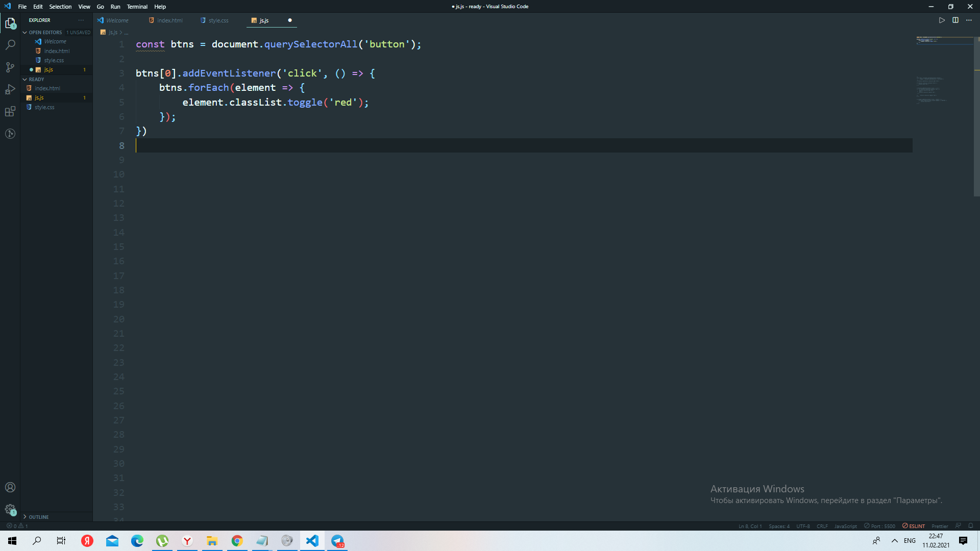Open the Terminal menu

pyautogui.click(x=137, y=7)
